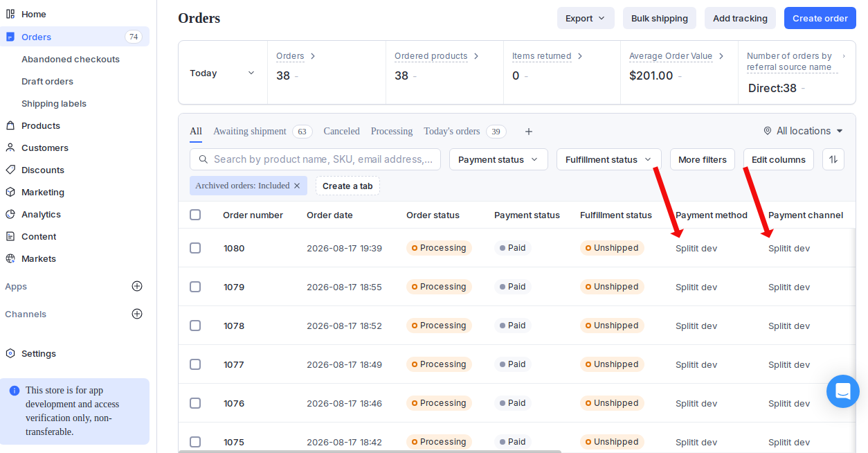Click the plus icon to add a tab

pos(529,132)
